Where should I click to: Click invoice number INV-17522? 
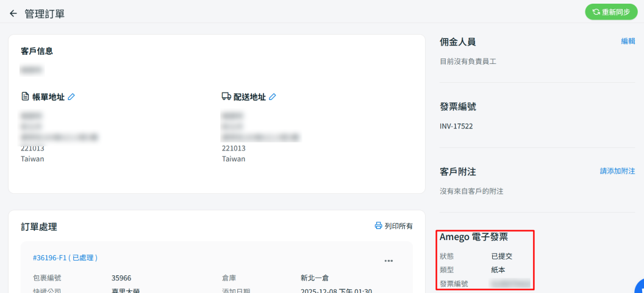tap(456, 127)
